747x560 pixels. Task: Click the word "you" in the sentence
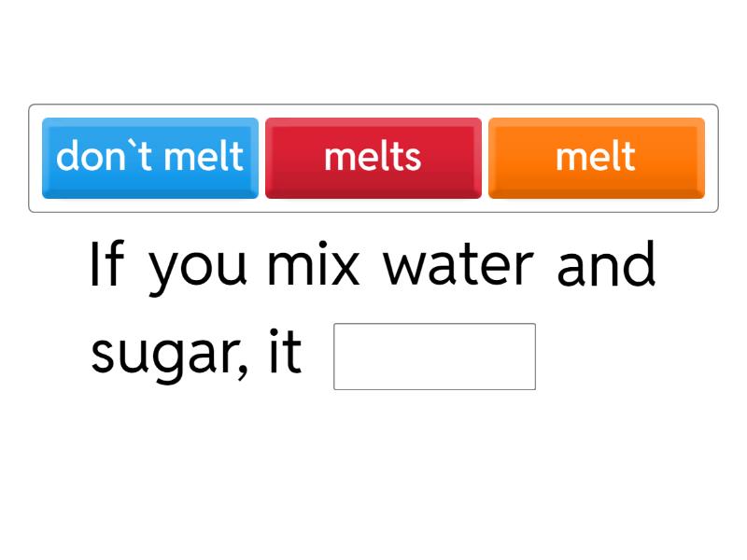click(199, 266)
